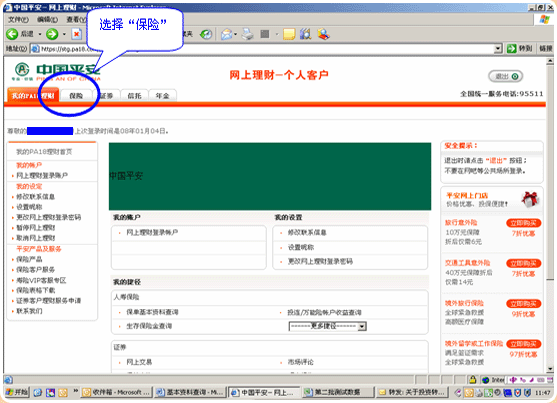557x403 pixels.
Task: Click the green Forward arrow icon
Action: coord(52,34)
